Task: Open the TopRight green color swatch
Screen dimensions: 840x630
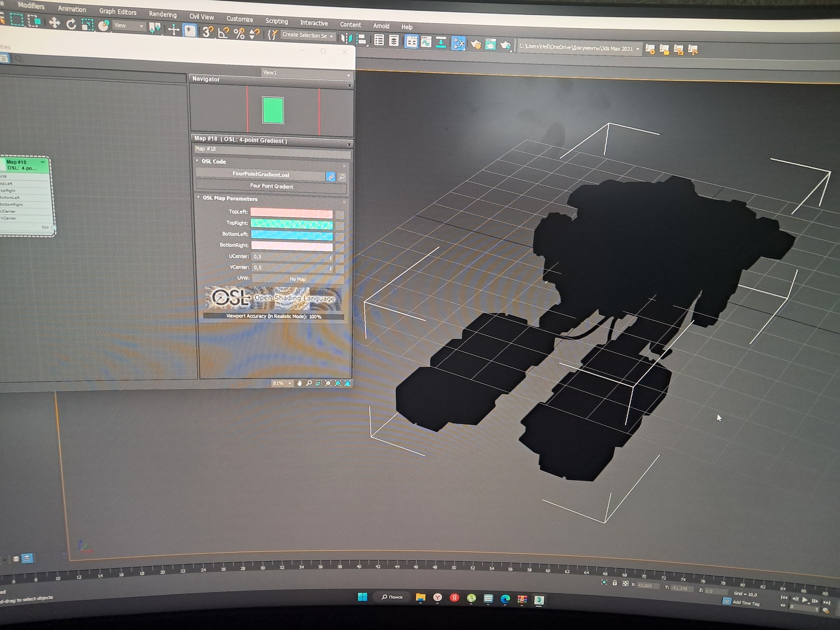Action: (291, 224)
